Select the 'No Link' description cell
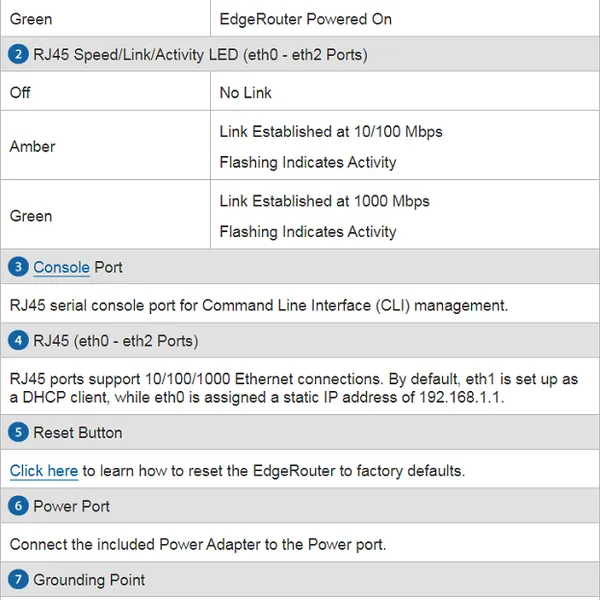 click(x=246, y=92)
